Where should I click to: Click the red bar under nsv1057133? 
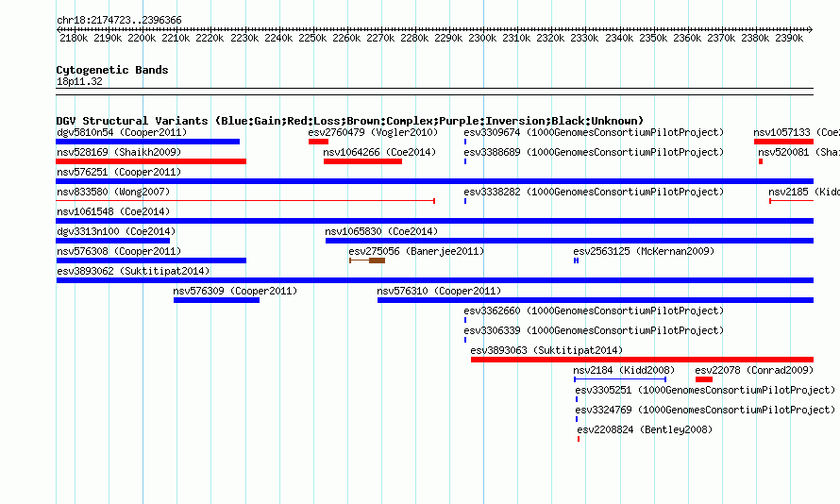783,142
